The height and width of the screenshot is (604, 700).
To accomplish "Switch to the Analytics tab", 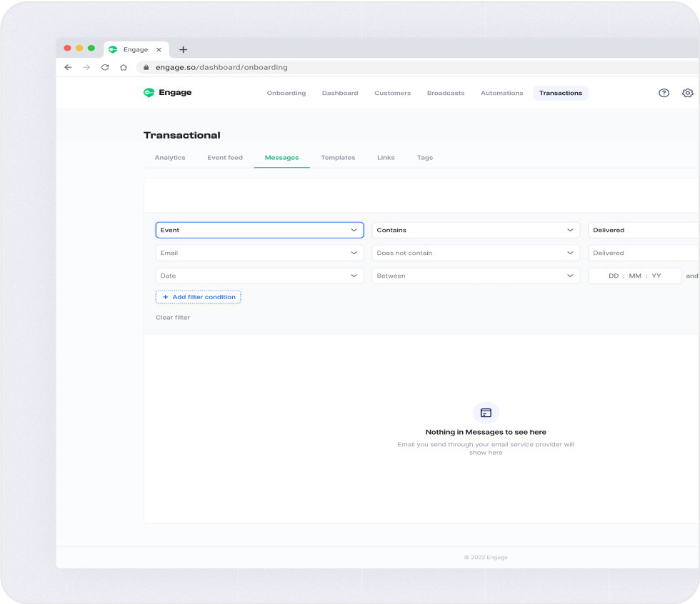I will [170, 158].
